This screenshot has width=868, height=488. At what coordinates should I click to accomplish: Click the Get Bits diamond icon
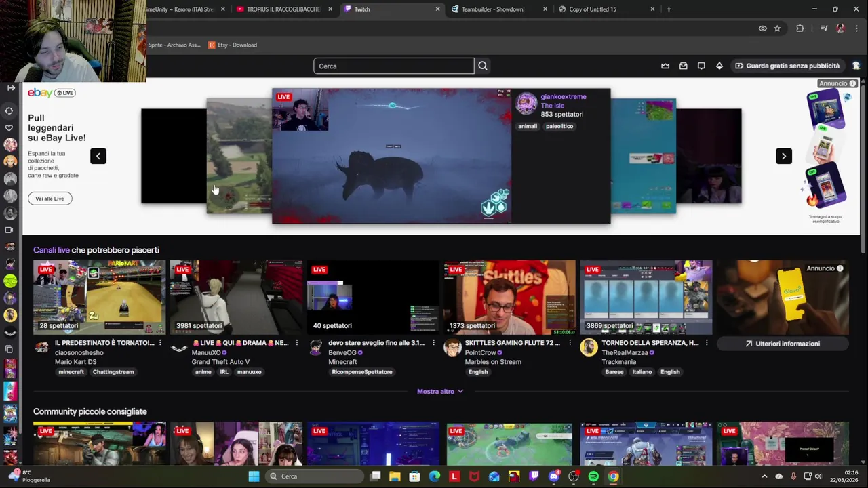[x=719, y=66]
